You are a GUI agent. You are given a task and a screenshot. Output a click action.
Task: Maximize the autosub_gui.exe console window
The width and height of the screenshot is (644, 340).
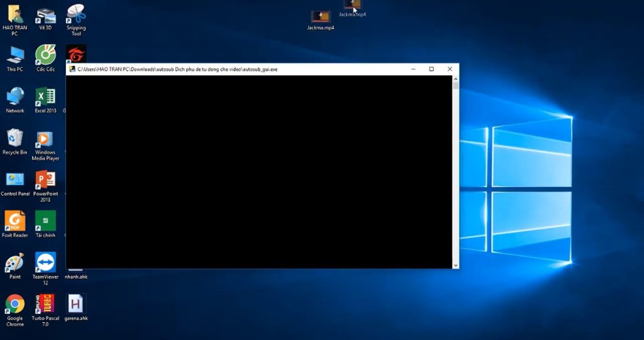431,69
